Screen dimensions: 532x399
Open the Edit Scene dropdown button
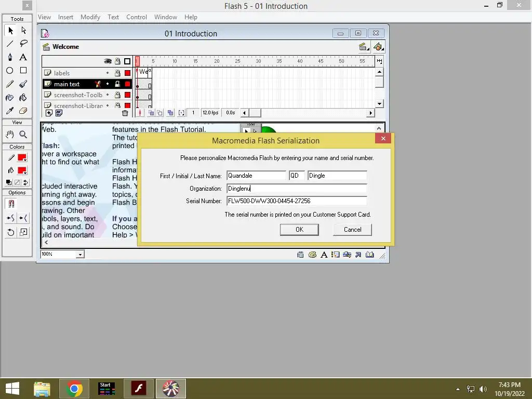[364, 47]
